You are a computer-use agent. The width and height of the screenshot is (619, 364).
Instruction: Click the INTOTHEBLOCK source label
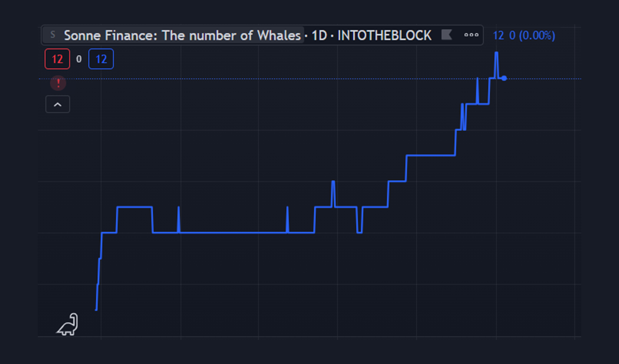(x=384, y=35)
